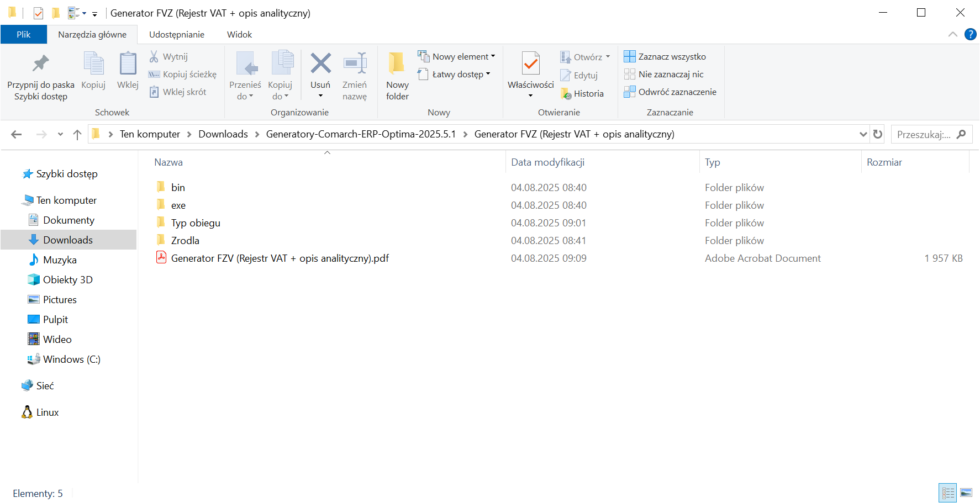Switch to the Udostępnianie tab
Viewport: 980px width, 503px height.
tap(177, 34)
